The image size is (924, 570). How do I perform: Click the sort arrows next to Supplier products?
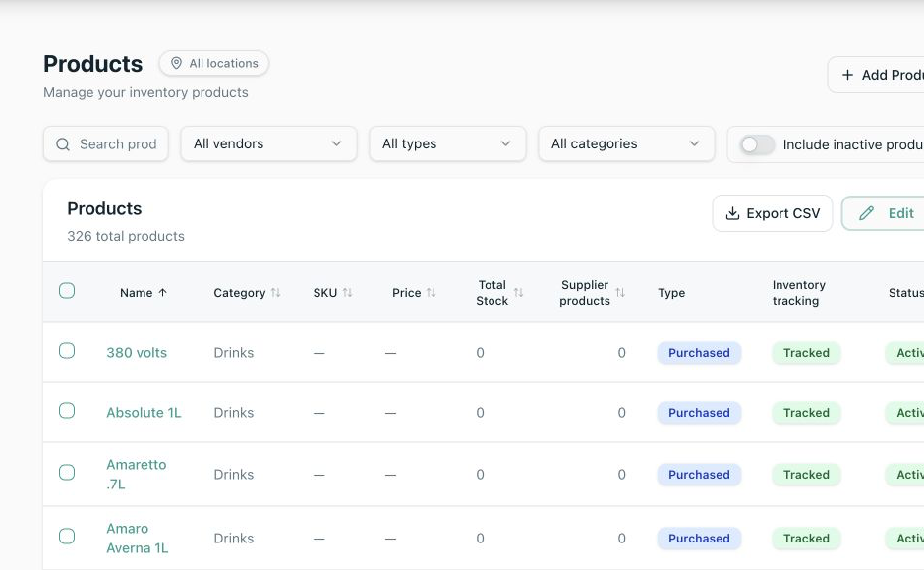tap(620, 292)
